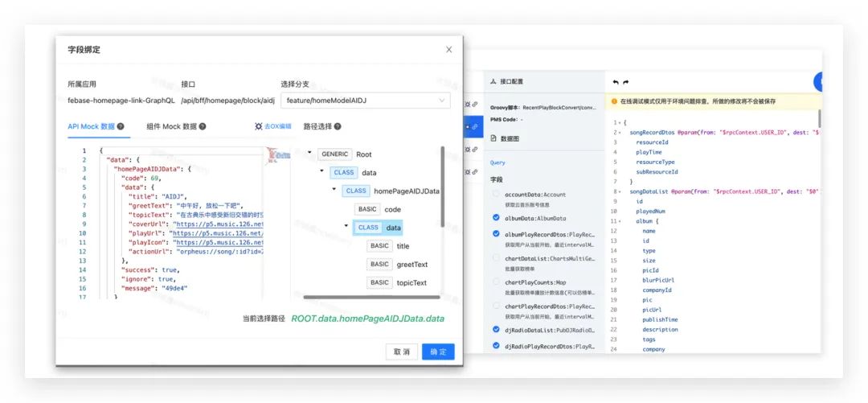The image size is (868, 403).
Task: Select the CLASS homePageAIDJData tree node
Action: (391, 191)
